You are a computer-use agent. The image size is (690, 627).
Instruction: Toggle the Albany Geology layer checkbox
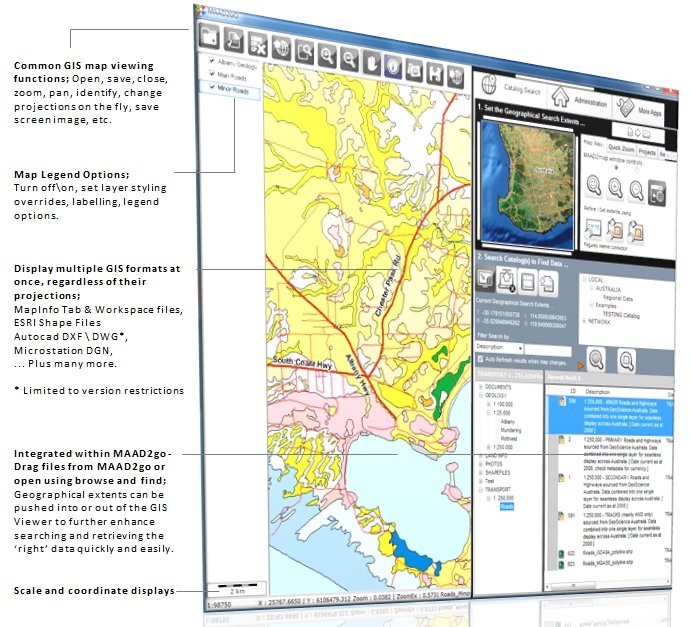212,61
